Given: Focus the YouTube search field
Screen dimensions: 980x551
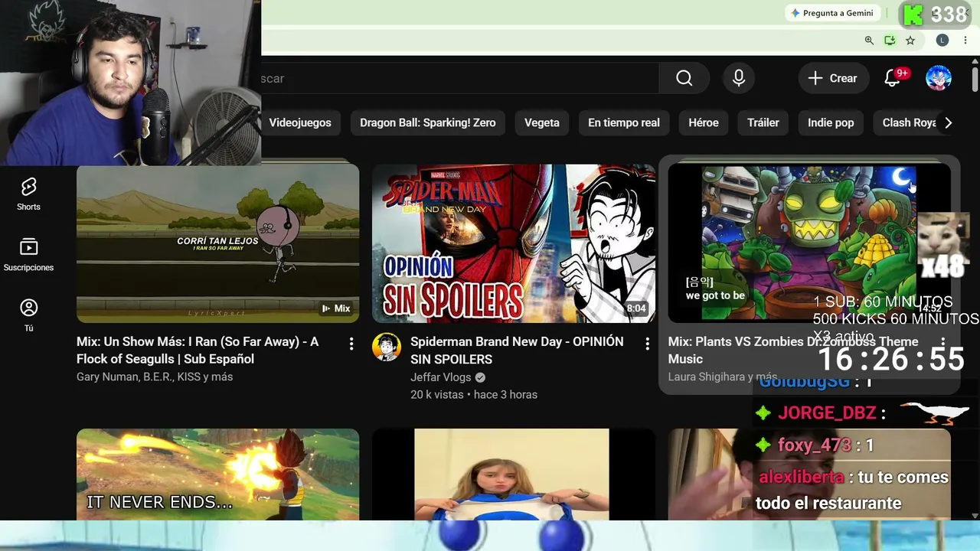Looking at the screenshot, I should [x=459, y=78].
